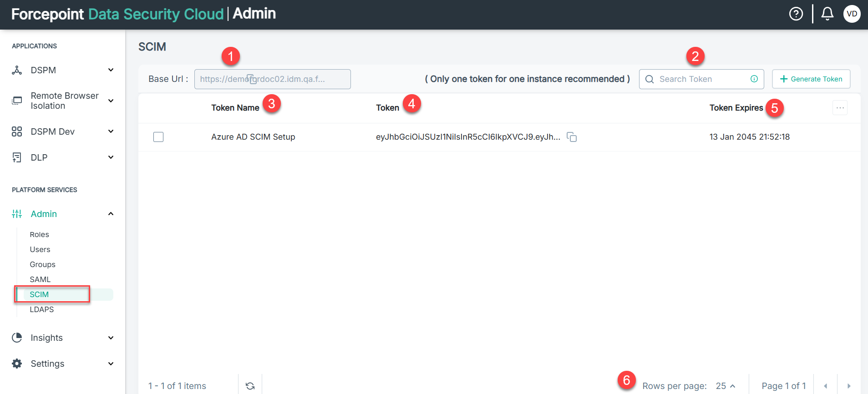The image size is (868, 394).
Task: Open the Rows per page dropdown
Action: 726,386
